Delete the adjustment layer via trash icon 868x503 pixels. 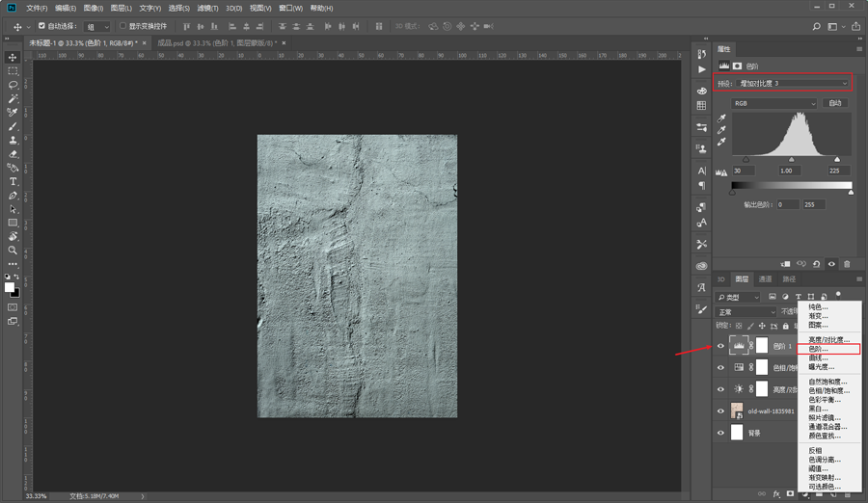848,264
